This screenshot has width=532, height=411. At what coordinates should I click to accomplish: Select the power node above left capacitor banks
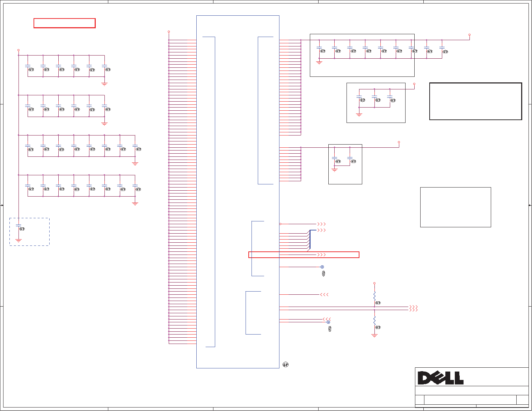(x=18, y=50)
